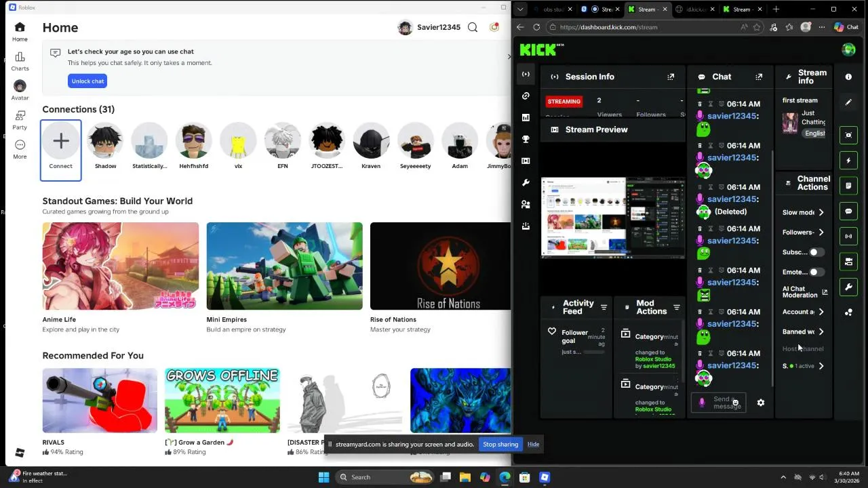Click the English language tag
This screenshot has height=488, width=868.
click(814, 134)
